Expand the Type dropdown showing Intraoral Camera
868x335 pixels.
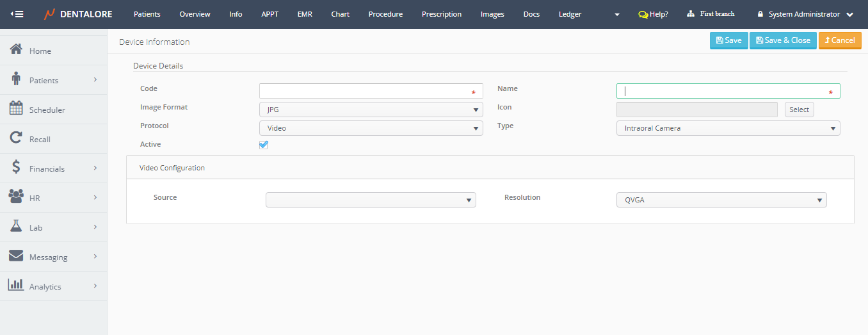tap(728, 128)
